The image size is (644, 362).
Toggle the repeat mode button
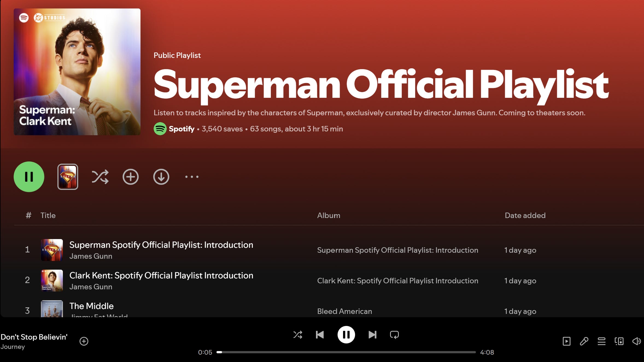coord(394,335)
